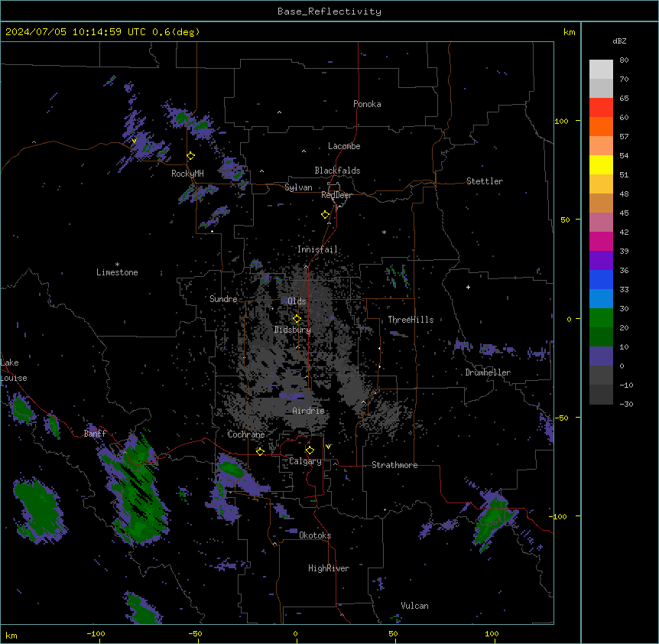Click the Lacombe city label
Screen dimensions: 659x644
click(x=344, y=146)
